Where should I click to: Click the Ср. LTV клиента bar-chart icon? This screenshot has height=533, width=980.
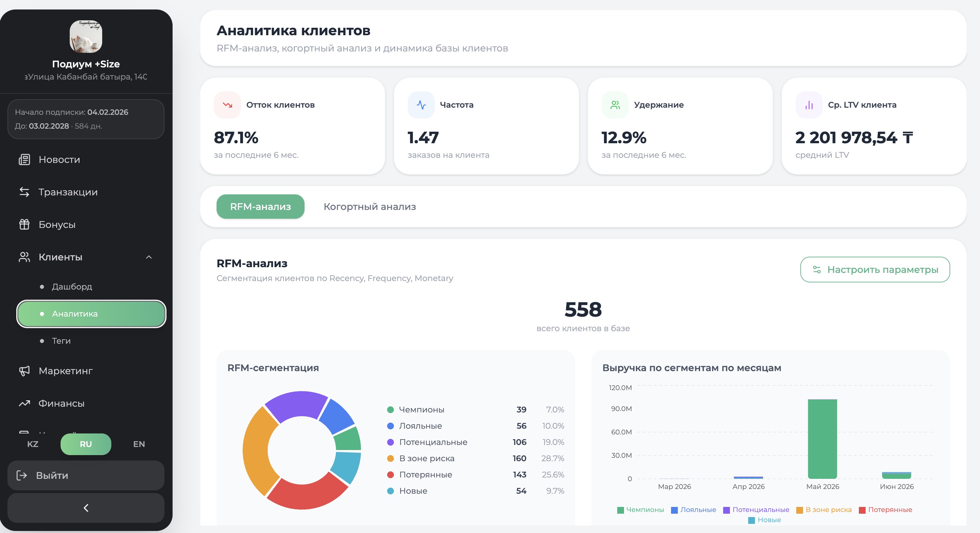[809, 105]
